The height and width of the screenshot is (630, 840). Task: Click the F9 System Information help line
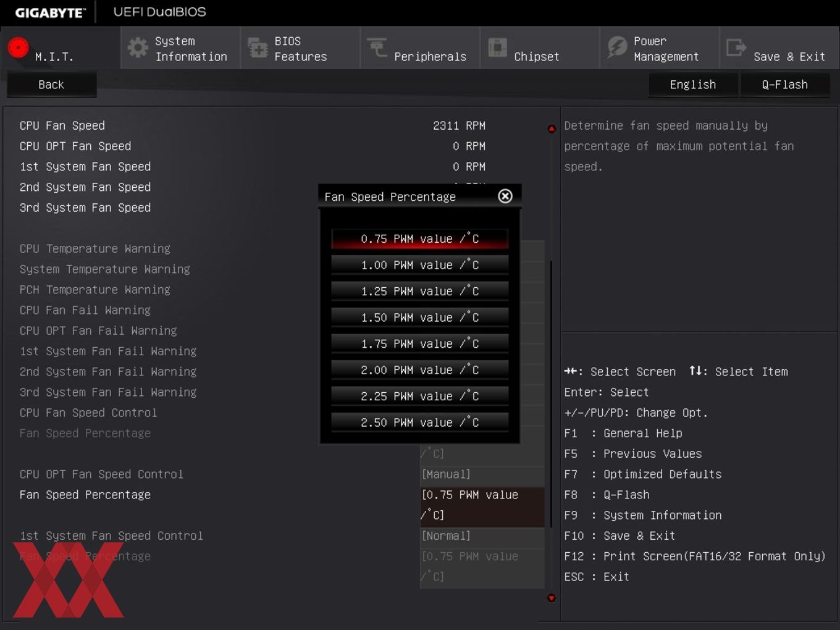coord(642,515)
